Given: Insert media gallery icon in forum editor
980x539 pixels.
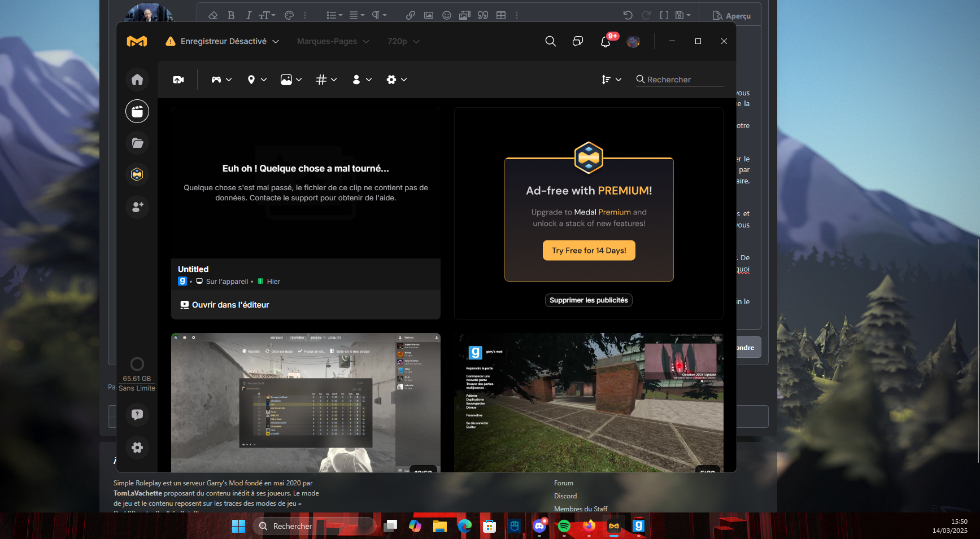Looking at the screenshot, I should click(x=465, y=15).
